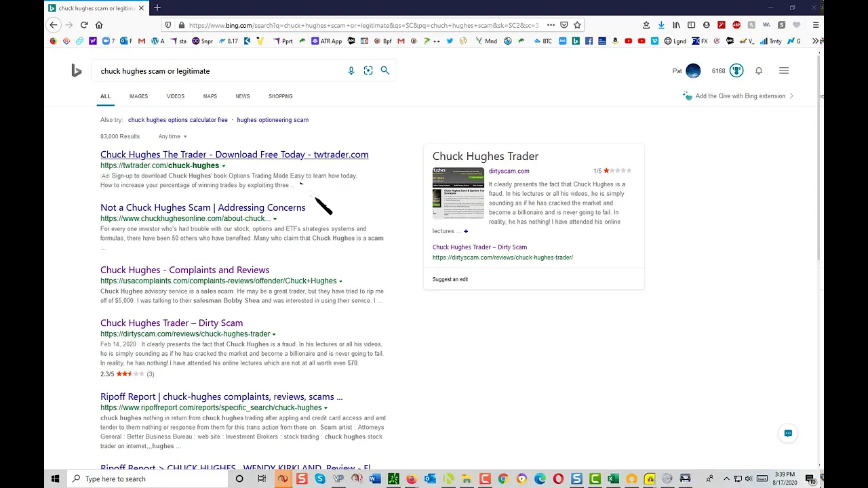Click Add the Give with Bing extension
This screenshot has width=868, height=488.
coord(740,96)
